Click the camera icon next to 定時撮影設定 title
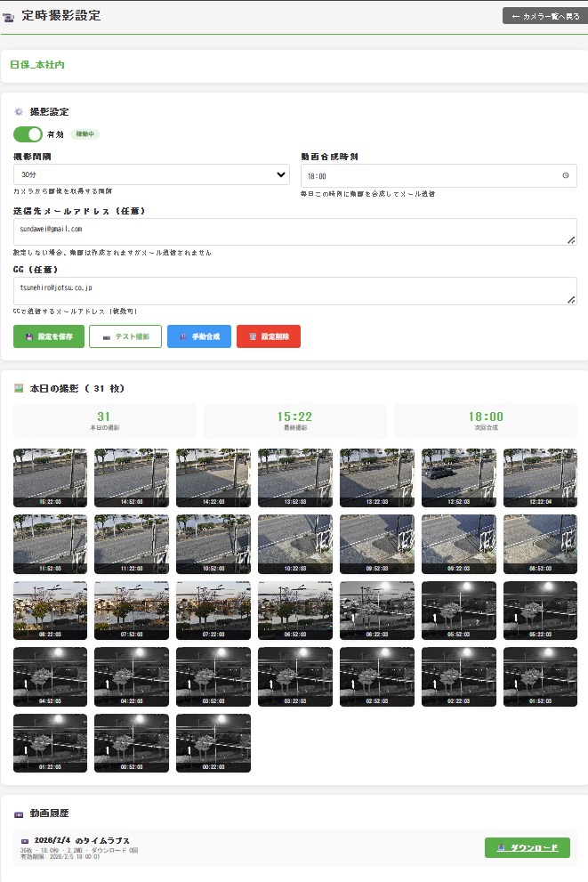The width and height of the screenshot is (588, 882). 10,16
